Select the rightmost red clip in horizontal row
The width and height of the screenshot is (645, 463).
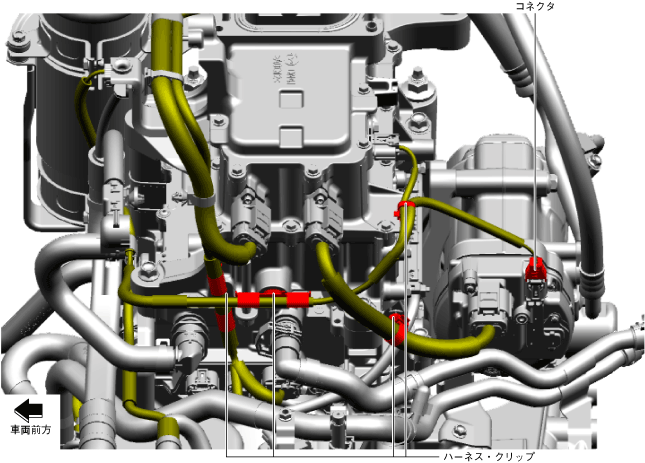coord(297,298)
